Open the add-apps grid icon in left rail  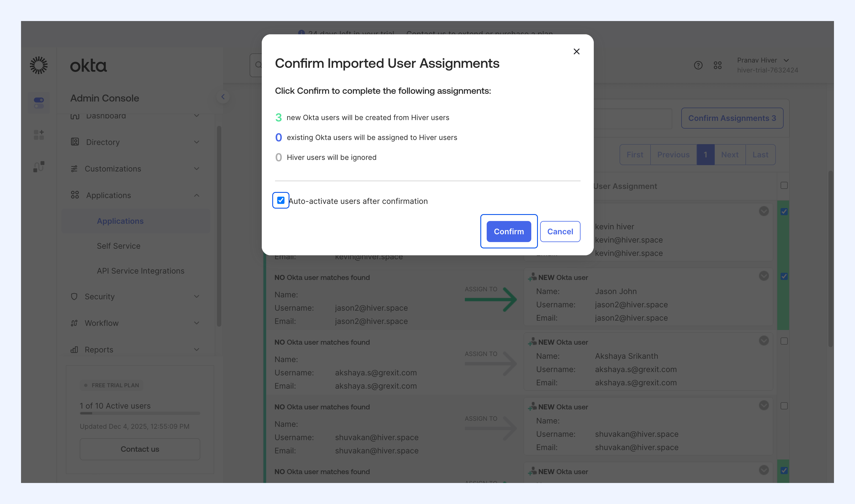[39, 134]
